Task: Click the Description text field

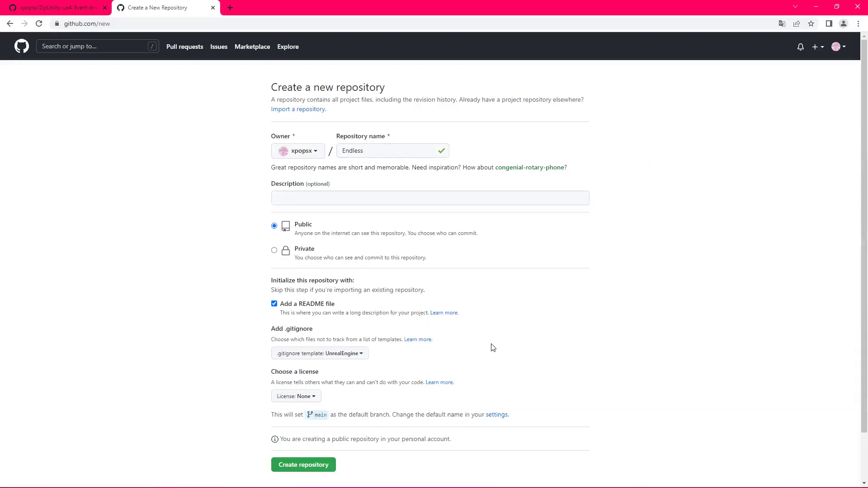Action: point(430,198)
